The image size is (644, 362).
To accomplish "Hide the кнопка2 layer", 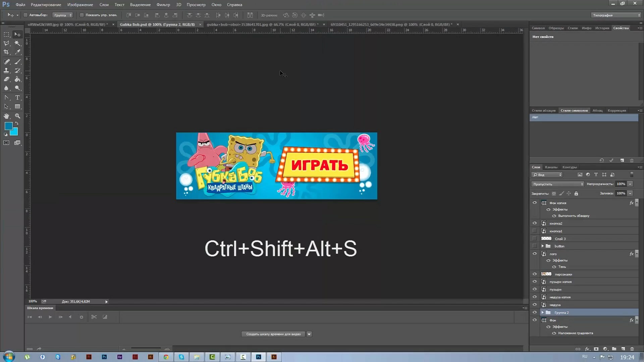I will coord(535,223).
